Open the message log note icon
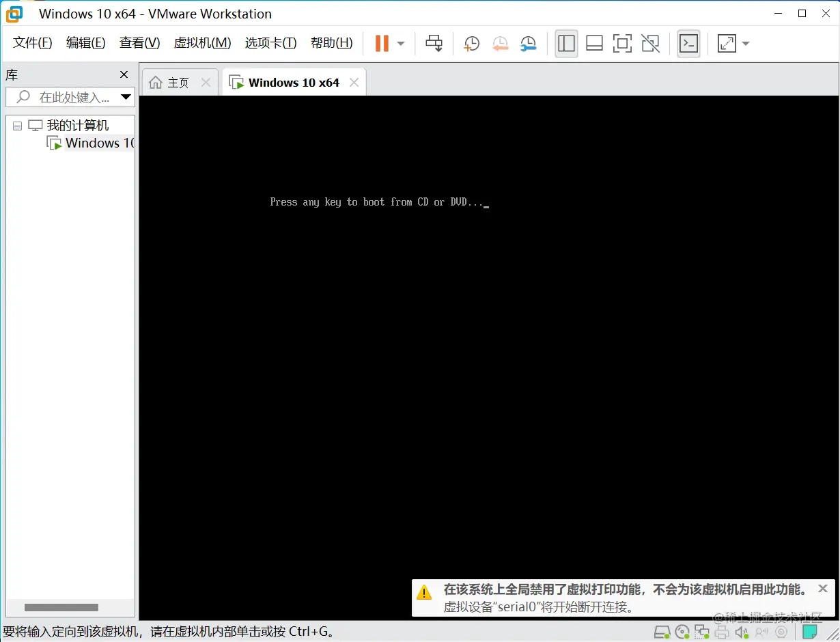Viewport: 840px width, 642px height. pos(810,632)
